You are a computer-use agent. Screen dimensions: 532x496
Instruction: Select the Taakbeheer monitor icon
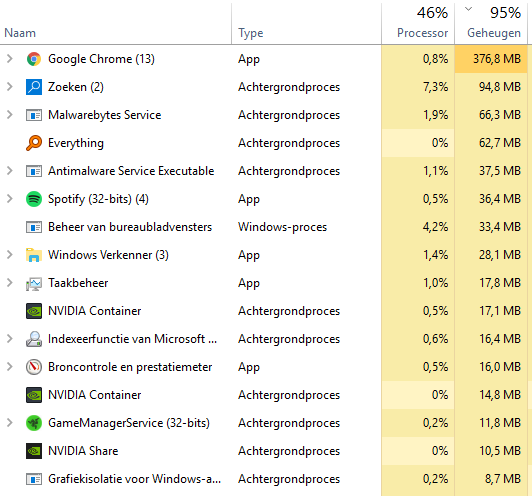(34, 283)
